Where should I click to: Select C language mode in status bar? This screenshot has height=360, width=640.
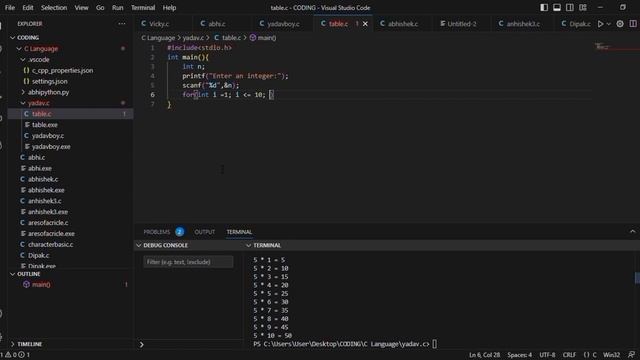coord(590,355)
